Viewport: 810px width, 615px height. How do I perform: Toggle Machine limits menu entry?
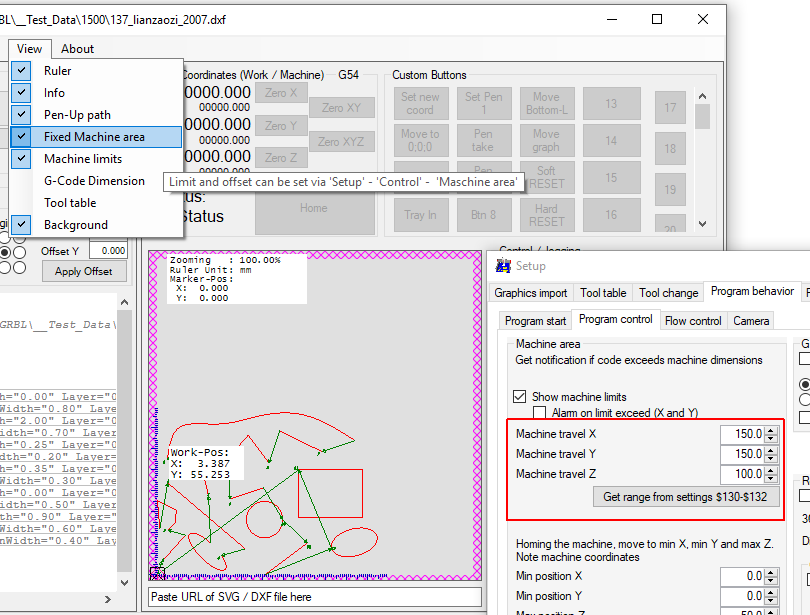click(83, 159)
